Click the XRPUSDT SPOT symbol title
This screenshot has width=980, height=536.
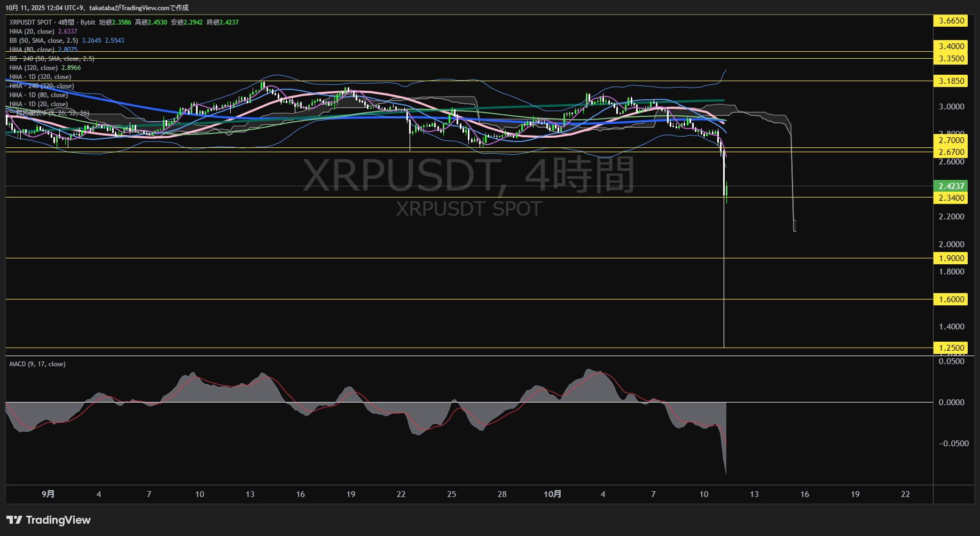[x=30, y=22]
